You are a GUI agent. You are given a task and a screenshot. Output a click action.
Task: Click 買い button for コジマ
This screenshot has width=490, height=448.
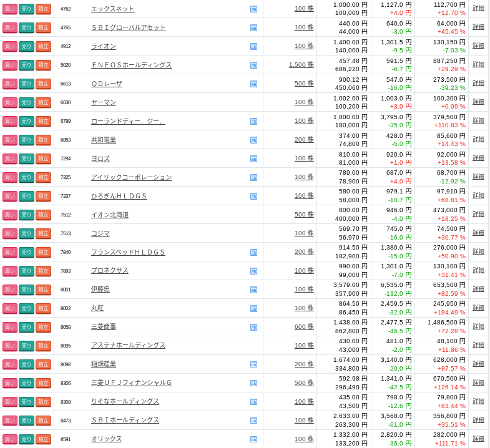tap(10, 234)
